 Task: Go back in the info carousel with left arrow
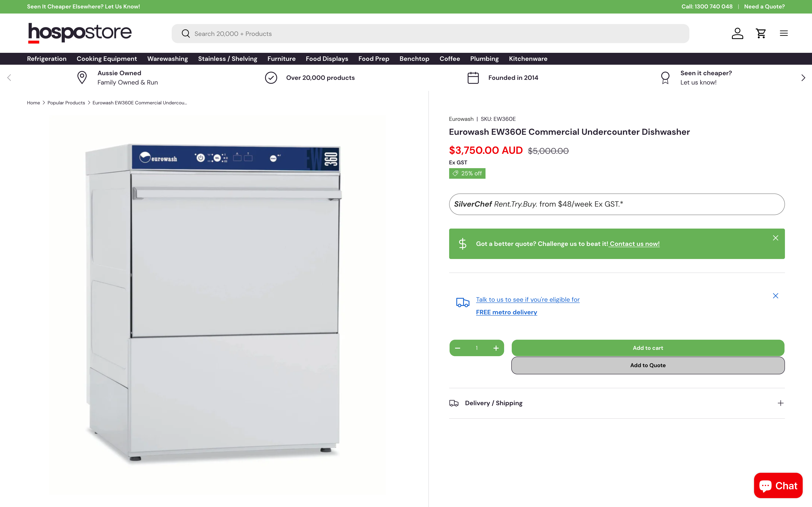tap(9, 78)
